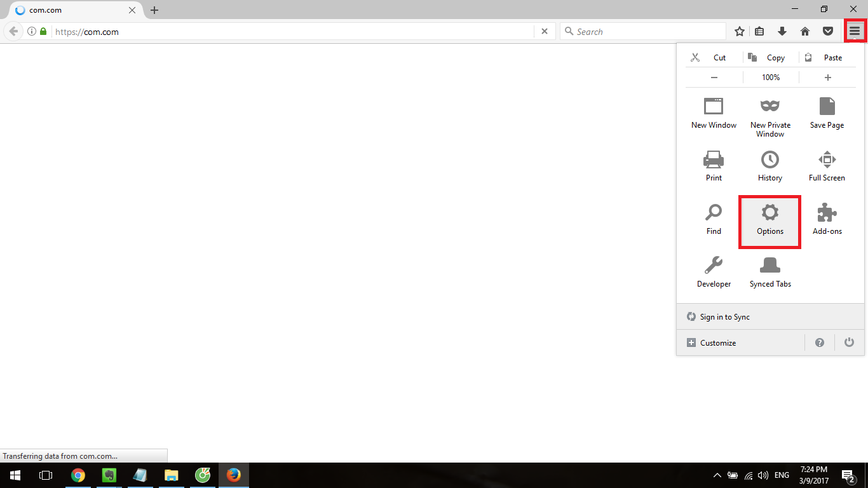
Task: Select the Print icon in the menu
Action: tap(714, 159)
